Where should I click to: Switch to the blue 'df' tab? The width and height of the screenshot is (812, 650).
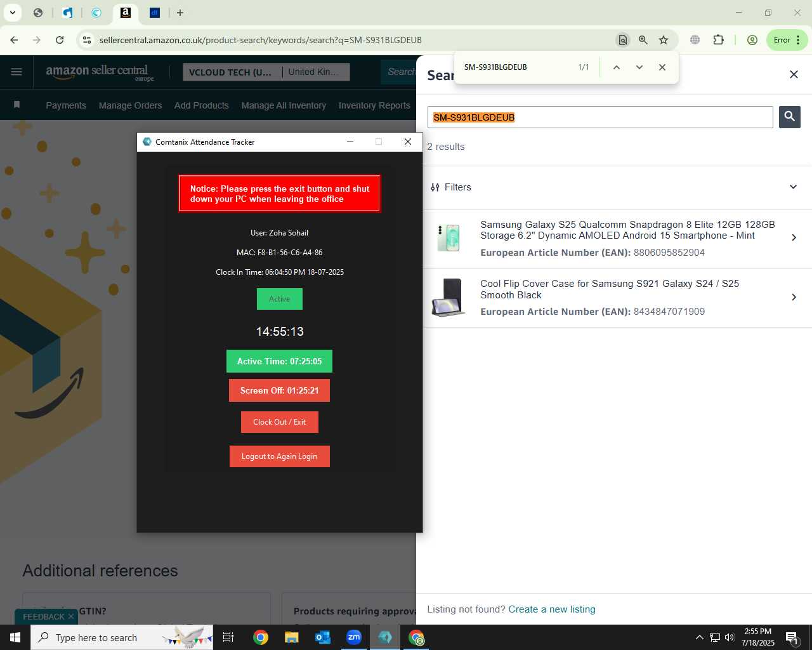(x=155, y=13)
